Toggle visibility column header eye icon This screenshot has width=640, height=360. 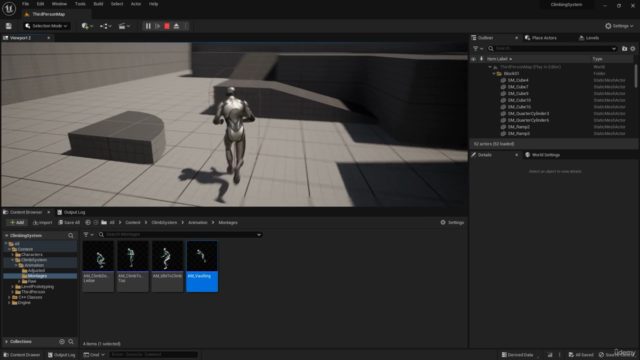click(473, 59)
